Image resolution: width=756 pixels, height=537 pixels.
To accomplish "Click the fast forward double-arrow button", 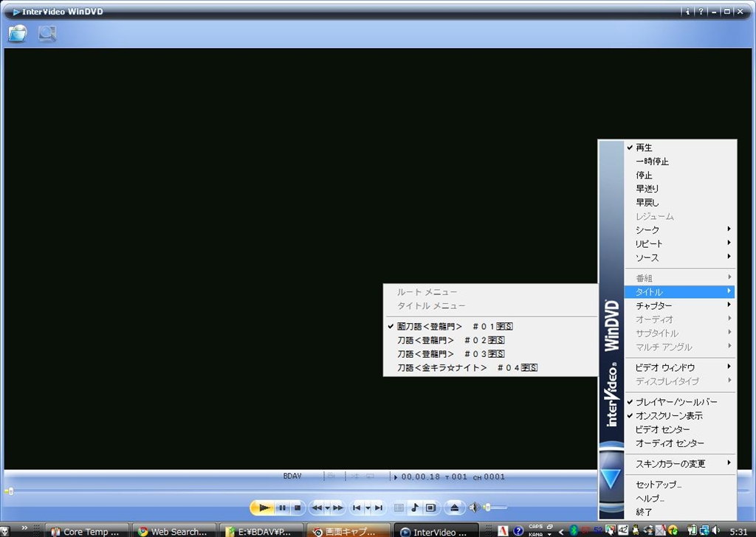I will click(x=338, y=507).
